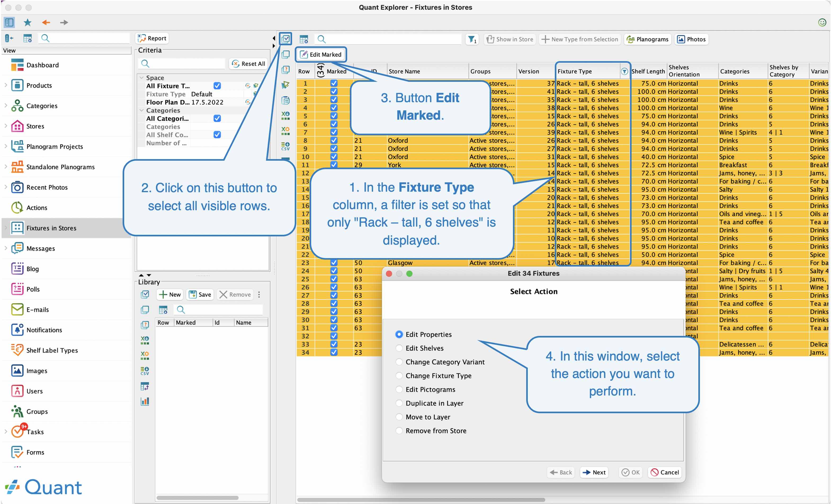Select Move to Layer option

click(x=399, y=417)
